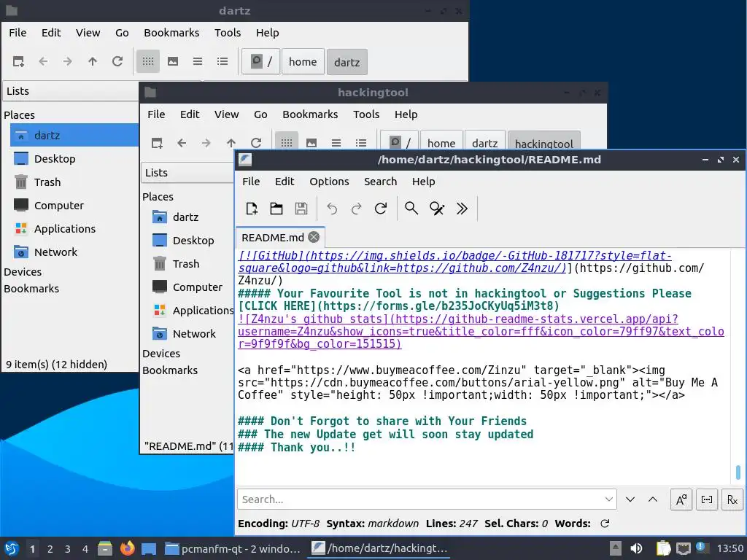Undo last edit in editor toolbar
The height and width of the screenshot is (560, 747).
click(x=332, y=209)
